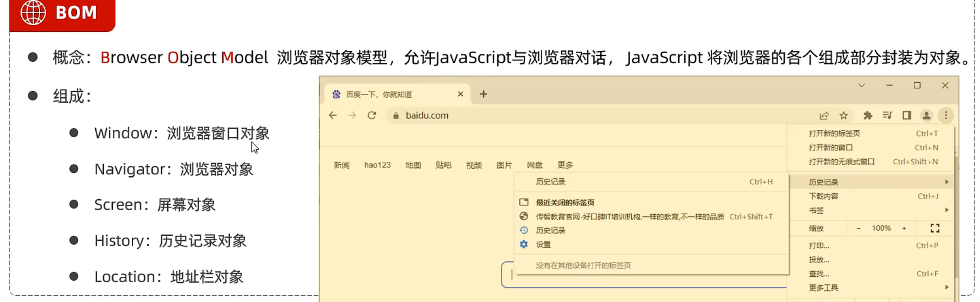The height and width of the screenshot is (302, 980).
Task: Open the 视频 link
Action: pyautogui.click(x=474, y=165)
